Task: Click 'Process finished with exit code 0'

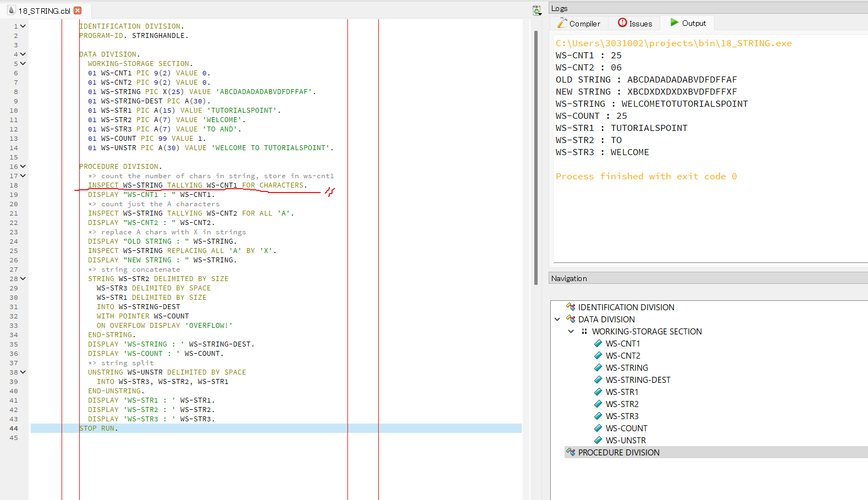Action: [x=646, y=177]
